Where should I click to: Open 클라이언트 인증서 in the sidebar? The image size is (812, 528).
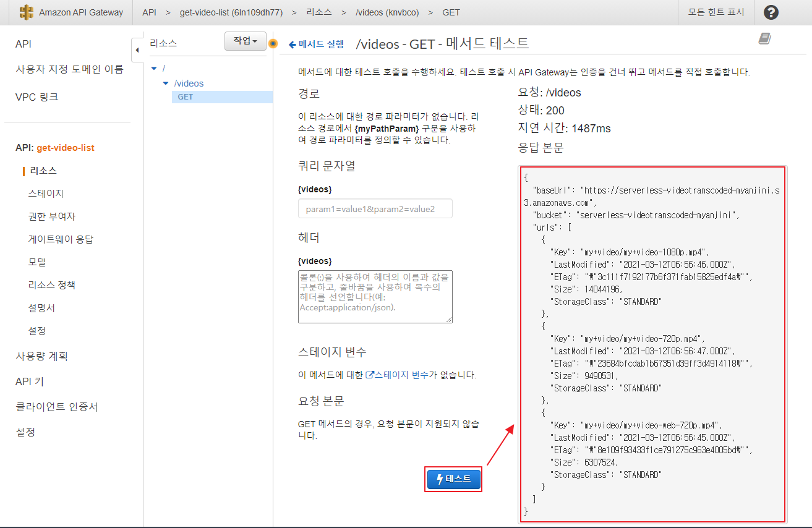57,407
